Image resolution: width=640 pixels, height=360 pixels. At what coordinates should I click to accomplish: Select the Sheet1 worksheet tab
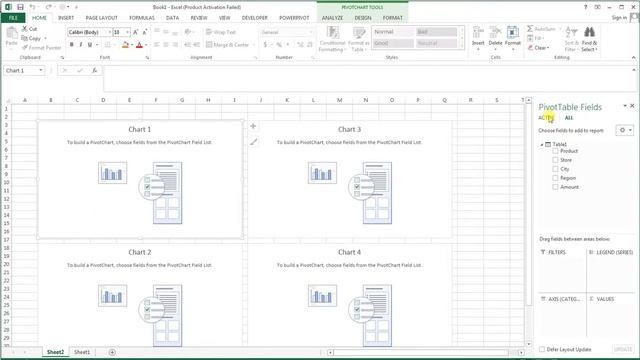pos(82,352)
